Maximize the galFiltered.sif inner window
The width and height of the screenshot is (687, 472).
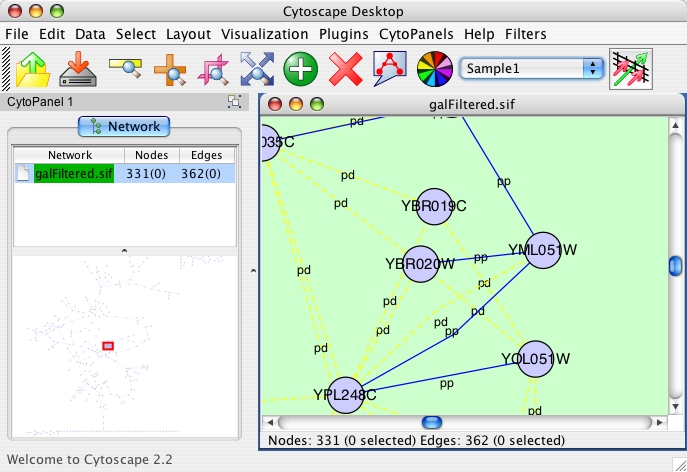click(317, 104)
